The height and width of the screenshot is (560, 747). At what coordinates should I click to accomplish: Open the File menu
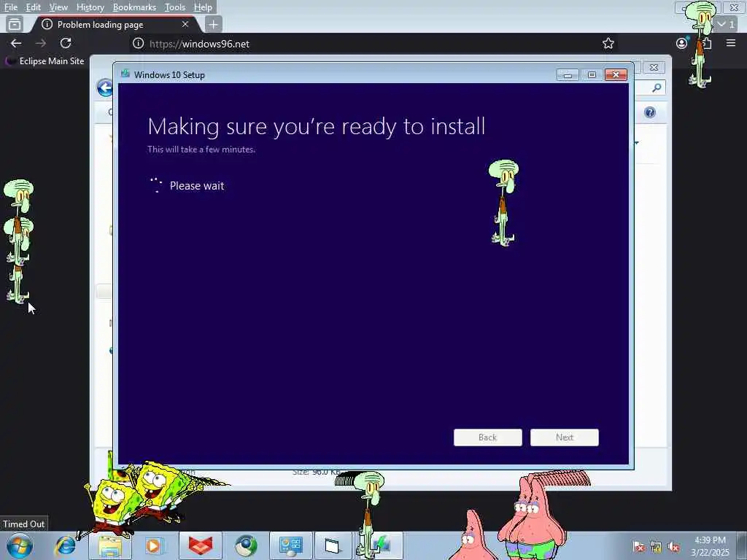click(x=10, y=7)
